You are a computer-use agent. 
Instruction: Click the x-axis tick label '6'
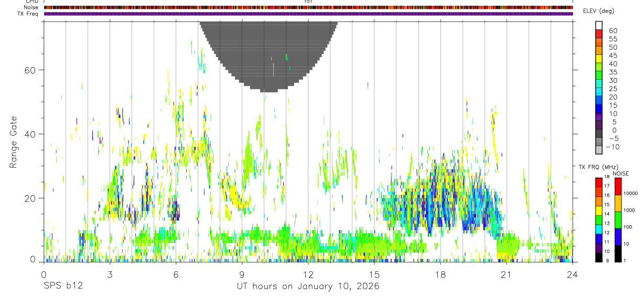(176, 274)
